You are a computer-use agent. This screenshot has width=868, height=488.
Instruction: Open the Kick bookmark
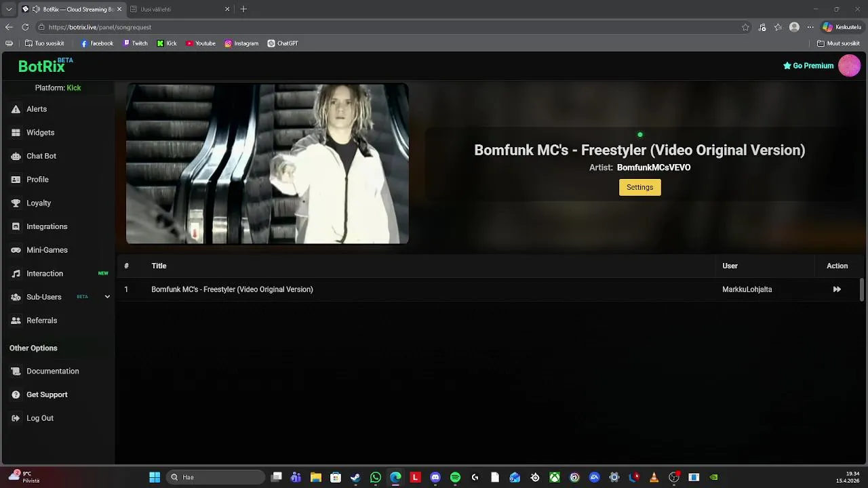click(x=167, y=43)
